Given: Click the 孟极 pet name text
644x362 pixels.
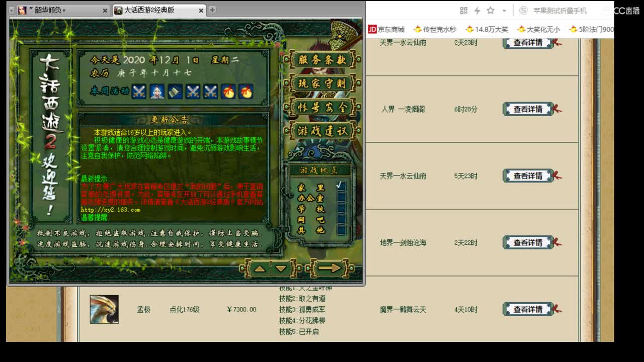Looking at the screenshot, I should (x=144, y=309).
